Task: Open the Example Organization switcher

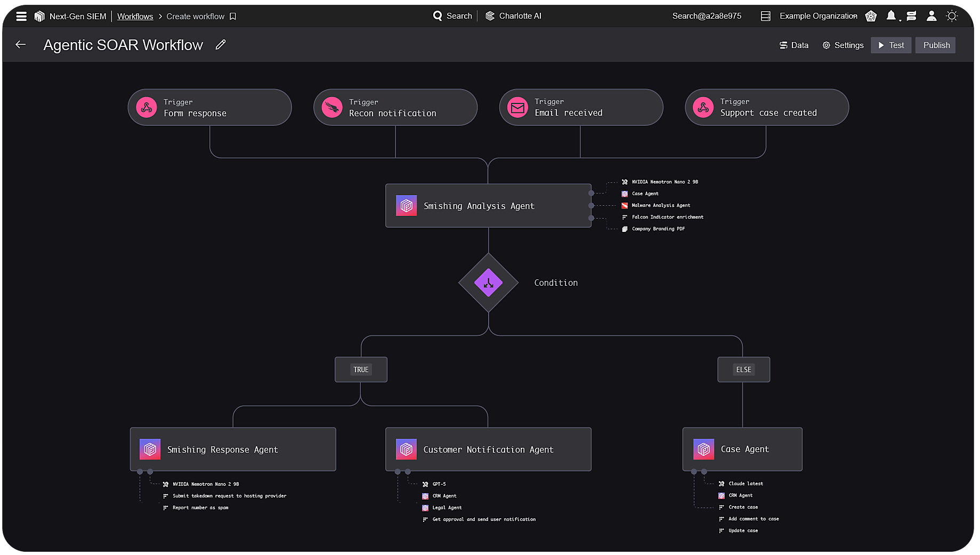Action: [x=817, y=16]
